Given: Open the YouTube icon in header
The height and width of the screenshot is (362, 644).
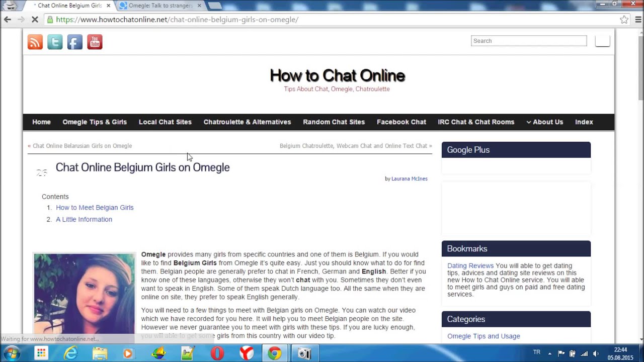Looking at the screenshot, I should 95,42.
